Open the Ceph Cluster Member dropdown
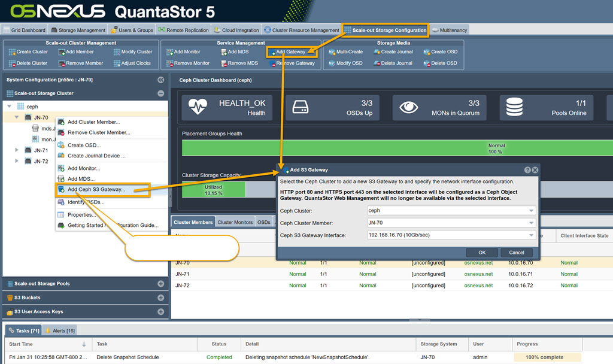Image resolution: width=613 pixels, height=364 pixels. click(x=532, y=223)
